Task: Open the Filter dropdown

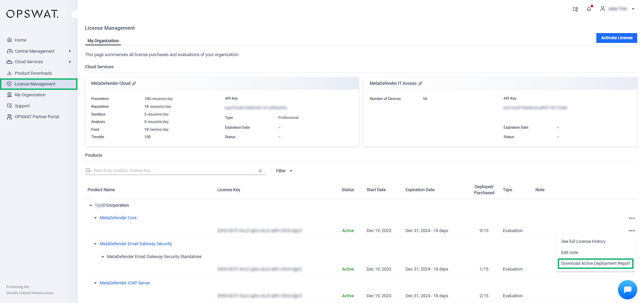Action: click(284, 171)
